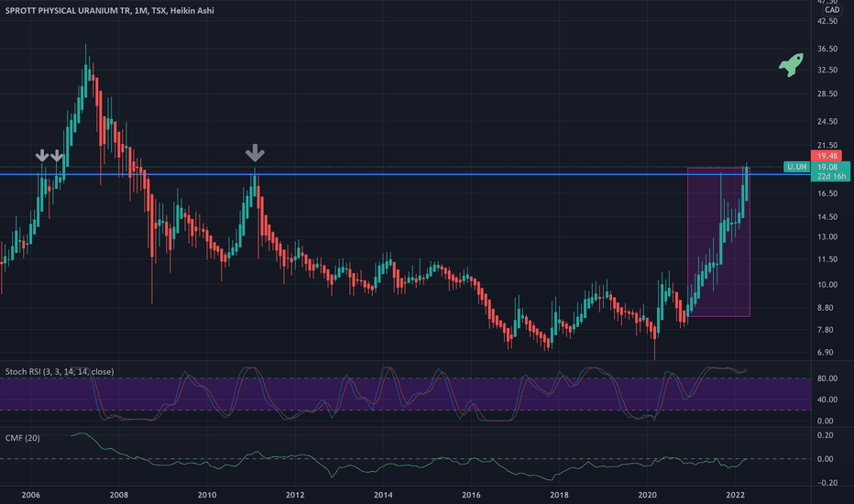Click the 36.50 price scale value
The image size is (854, 504).
point(827,49)
